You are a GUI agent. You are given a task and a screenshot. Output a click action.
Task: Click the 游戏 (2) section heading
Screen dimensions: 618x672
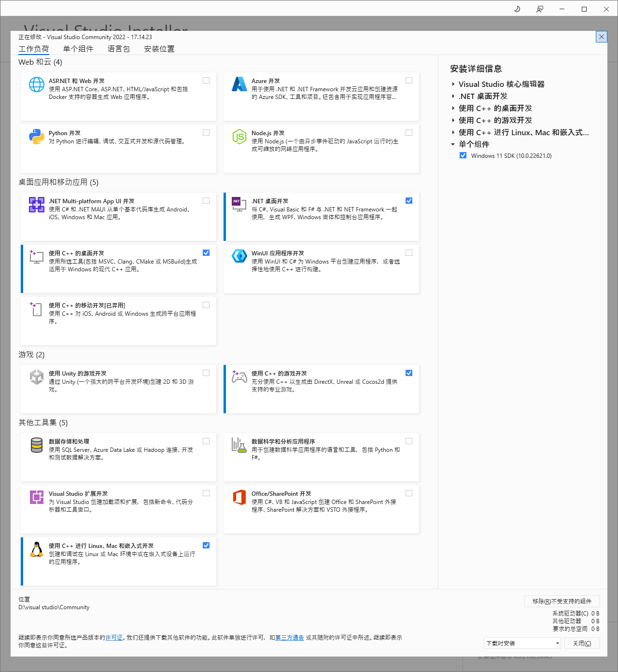point(31,354)
